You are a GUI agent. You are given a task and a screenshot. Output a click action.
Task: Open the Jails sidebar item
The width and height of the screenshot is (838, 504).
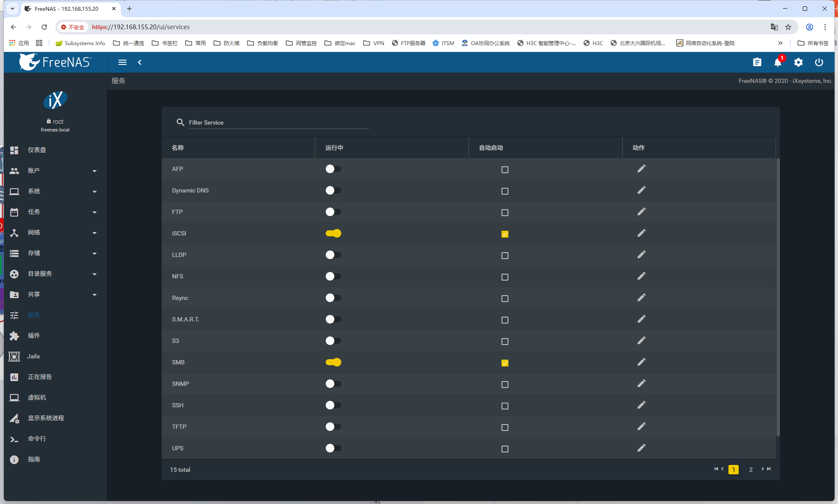[x=33, y=356]
